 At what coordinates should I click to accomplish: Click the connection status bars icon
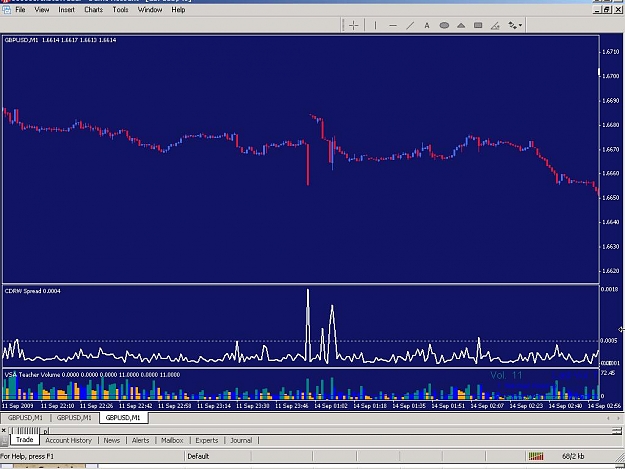(x=536, y=456)
